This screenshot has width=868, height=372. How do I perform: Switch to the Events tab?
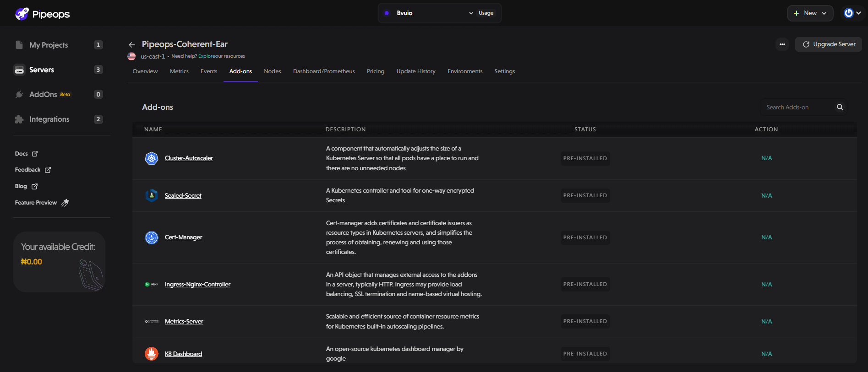[209, 71]
